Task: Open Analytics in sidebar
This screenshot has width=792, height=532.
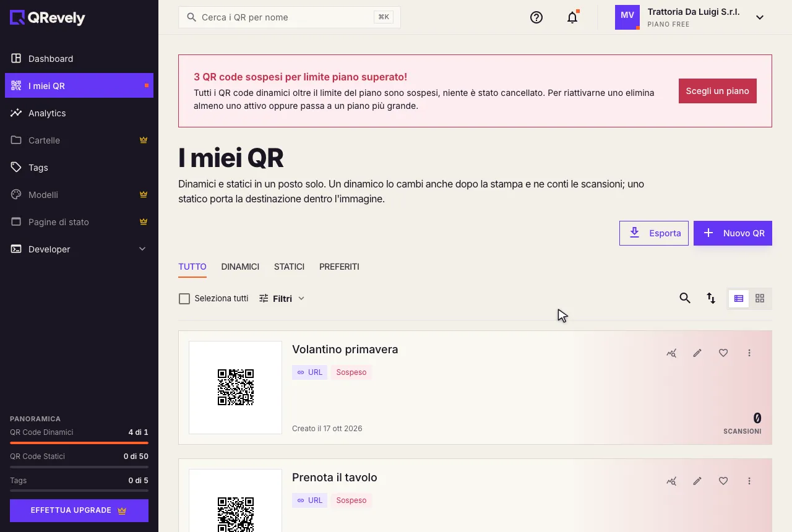Action: (x=79, y=113)
